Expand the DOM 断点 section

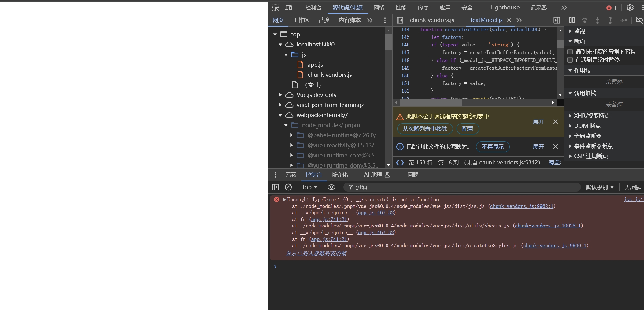[x=570, y=126]
